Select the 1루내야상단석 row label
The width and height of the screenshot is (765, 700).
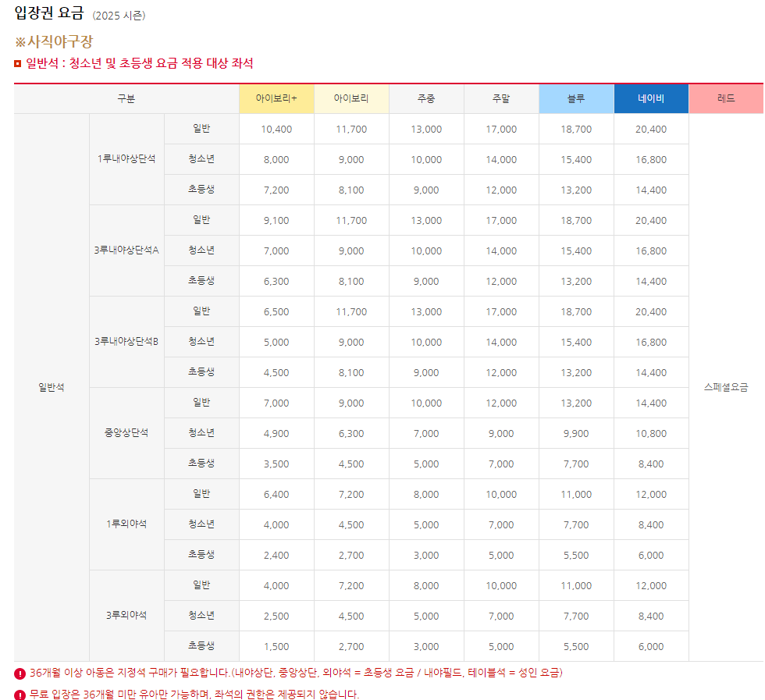[126, 159]
